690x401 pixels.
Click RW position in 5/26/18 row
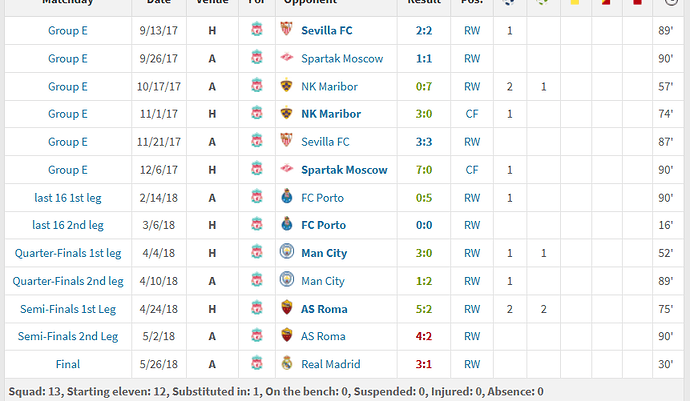tap(472, 364)
